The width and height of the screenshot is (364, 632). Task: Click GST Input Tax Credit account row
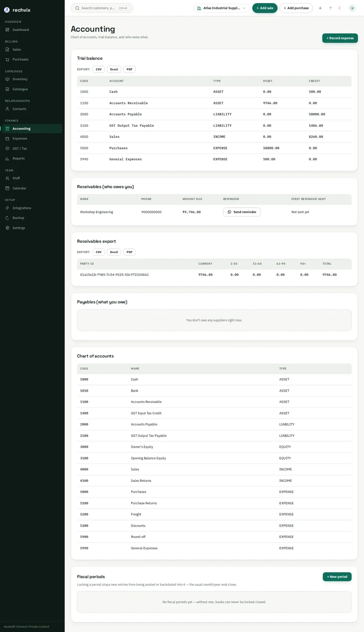[x=214, y=413]
